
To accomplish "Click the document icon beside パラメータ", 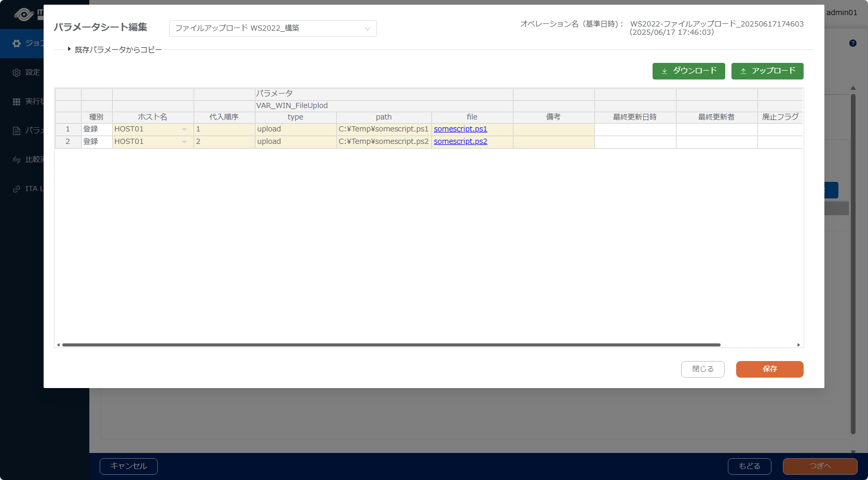I will [x=17, y=131].
